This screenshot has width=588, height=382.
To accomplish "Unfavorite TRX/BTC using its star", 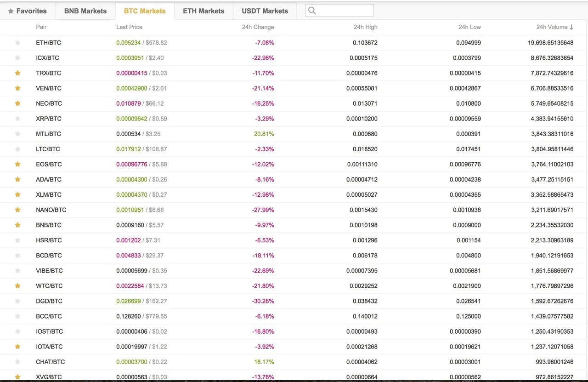I will point(17,73).
